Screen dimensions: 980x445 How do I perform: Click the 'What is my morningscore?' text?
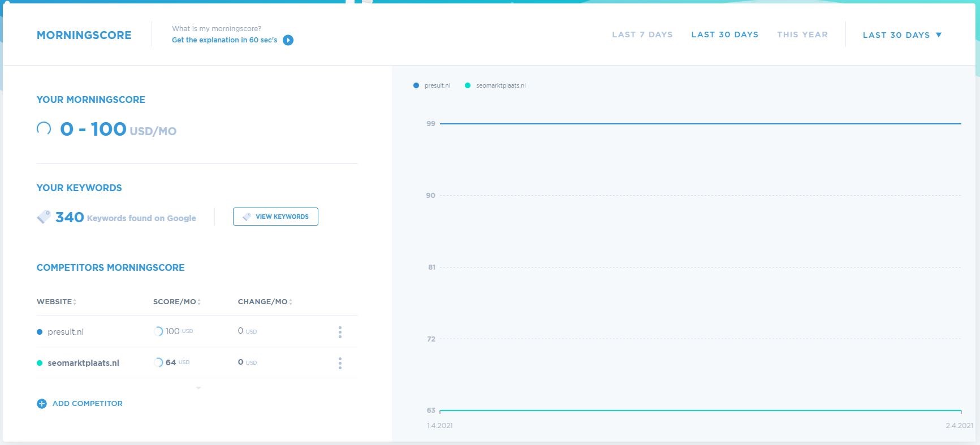pos(217,29)
